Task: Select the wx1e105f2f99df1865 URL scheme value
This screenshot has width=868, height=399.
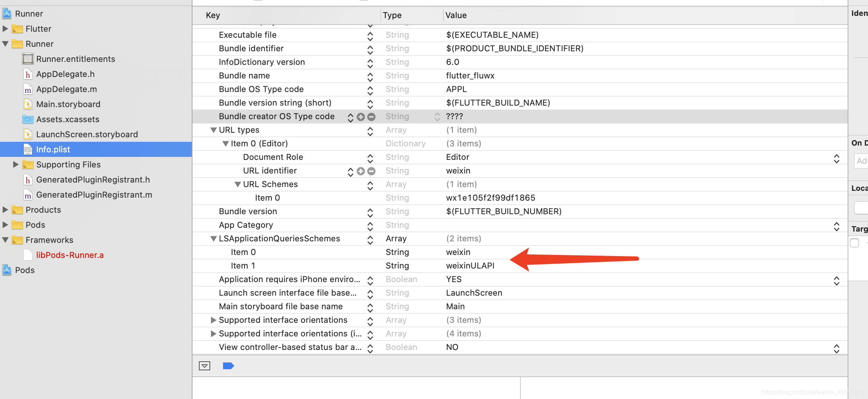Action: [x=491, y=198]
